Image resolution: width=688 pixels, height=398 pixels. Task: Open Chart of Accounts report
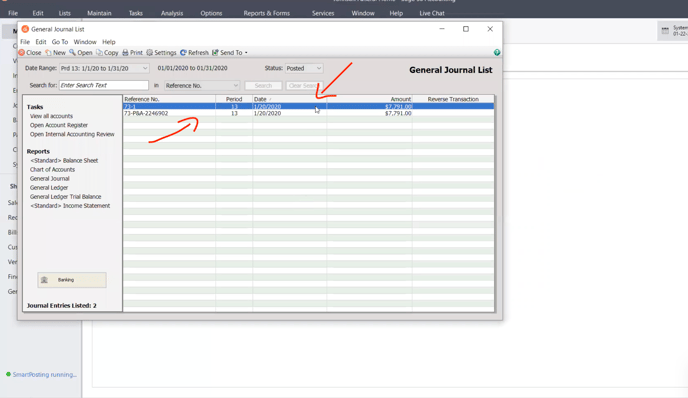(52, 169)
